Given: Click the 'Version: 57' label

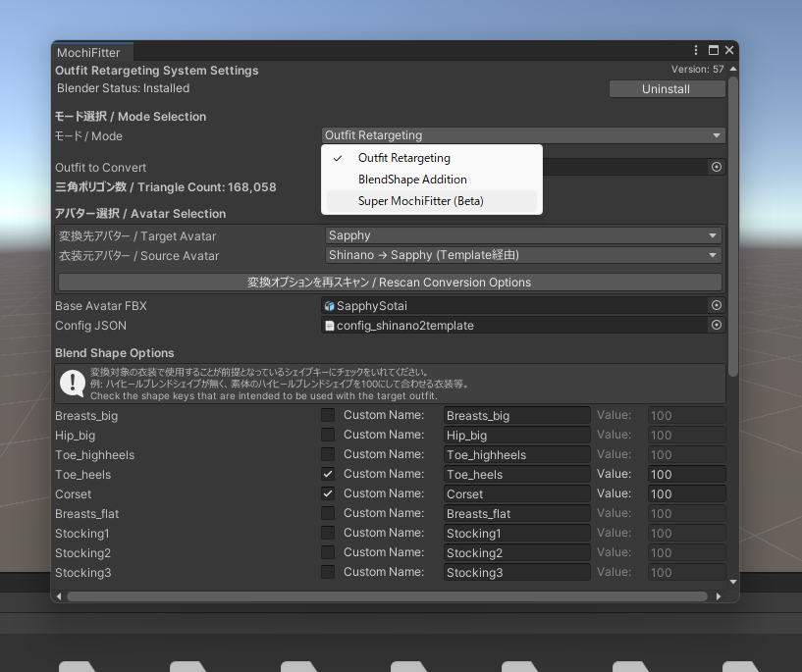Looking at the screenshot, I should [698, 69].
